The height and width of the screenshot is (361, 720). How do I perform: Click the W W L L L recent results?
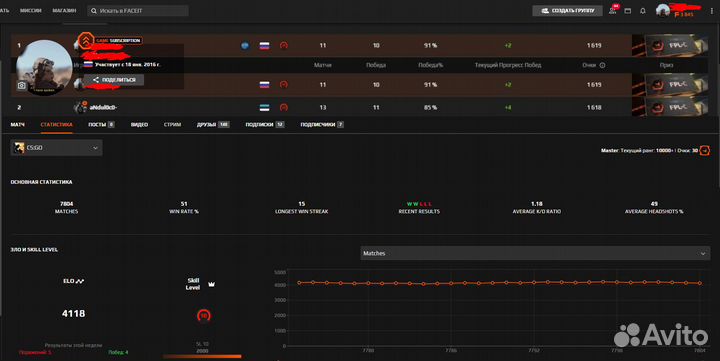click(419, 204)
